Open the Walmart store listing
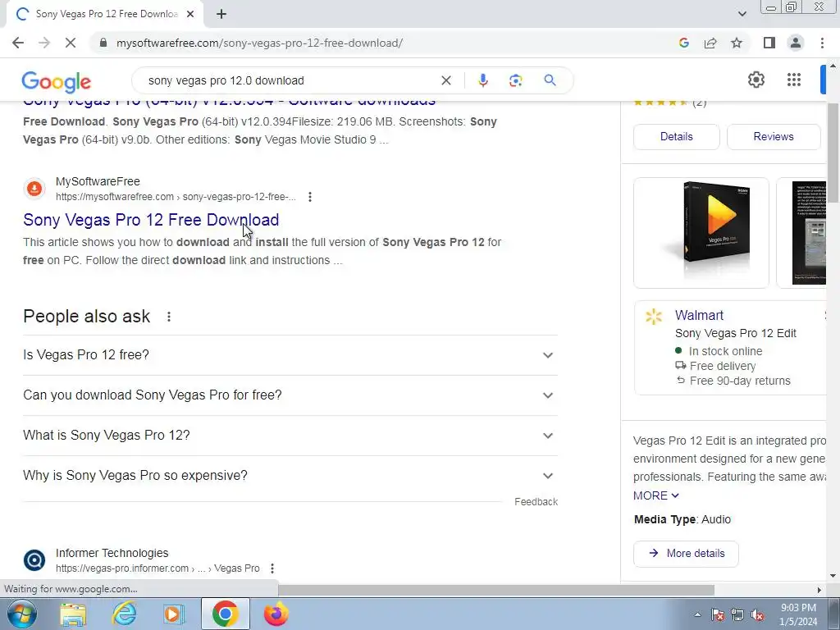The image size is (840, 630). coord(699,315)
